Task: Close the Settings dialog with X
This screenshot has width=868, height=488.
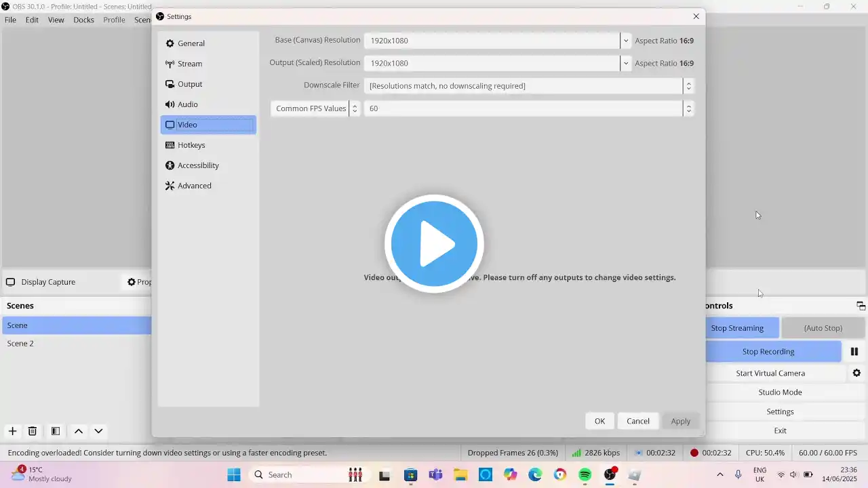Action: click(696, 16)
